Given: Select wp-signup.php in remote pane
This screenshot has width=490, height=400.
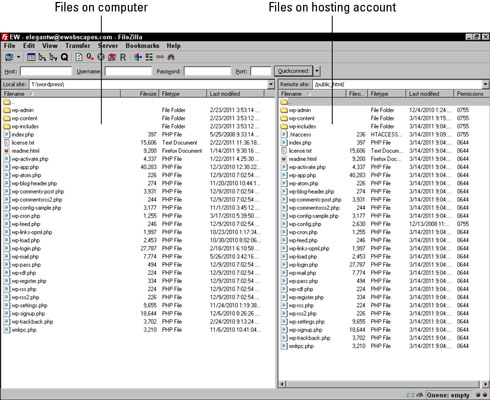Looking at the screenshot, I should click(x=306, y=330).
